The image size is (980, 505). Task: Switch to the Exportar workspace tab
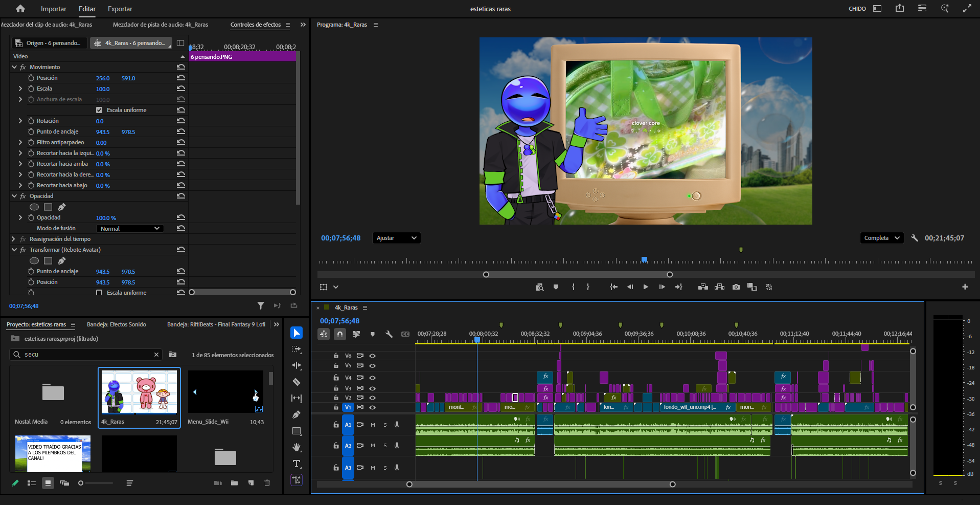120,9
